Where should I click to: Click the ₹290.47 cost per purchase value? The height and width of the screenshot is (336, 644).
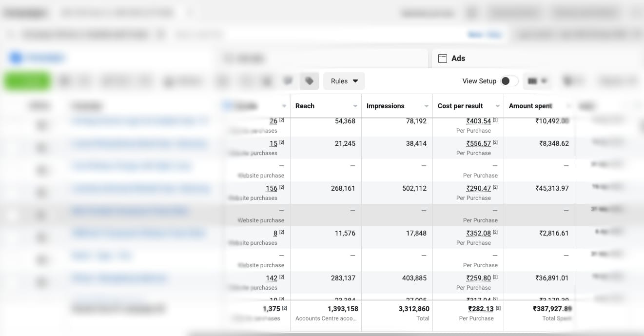tap(478, 188)
